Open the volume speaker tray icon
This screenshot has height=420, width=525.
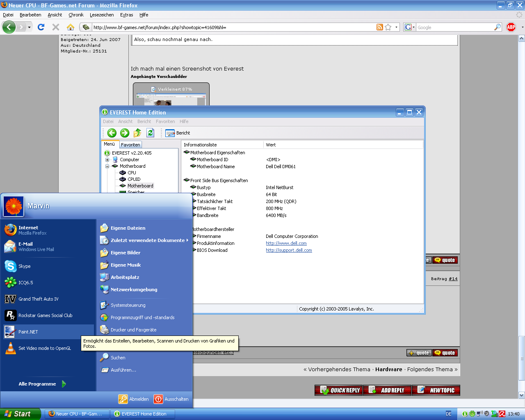[x=487, y=414]
